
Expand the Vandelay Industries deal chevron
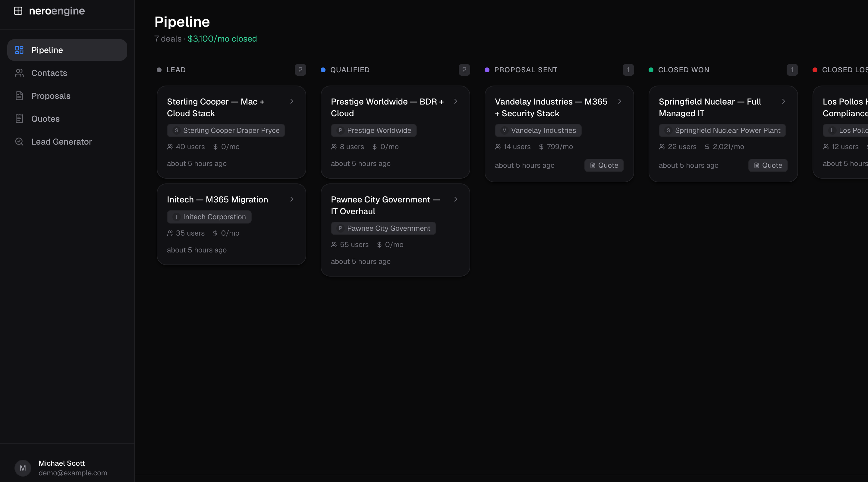click(x=619, y=102)
